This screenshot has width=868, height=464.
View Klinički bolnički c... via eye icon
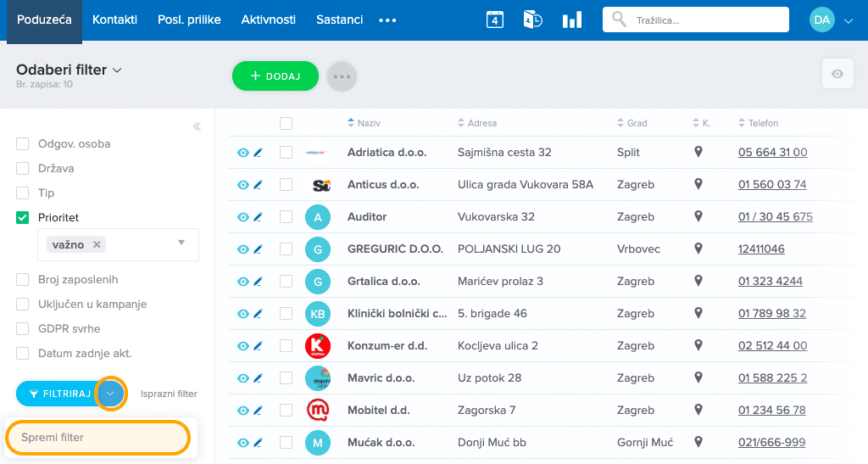click(x=243, y=314)
